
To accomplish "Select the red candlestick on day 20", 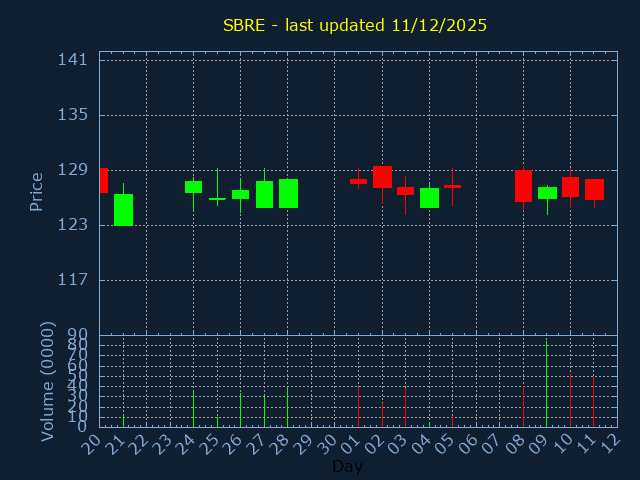I will pyautogui.click(x=103, y=180).
